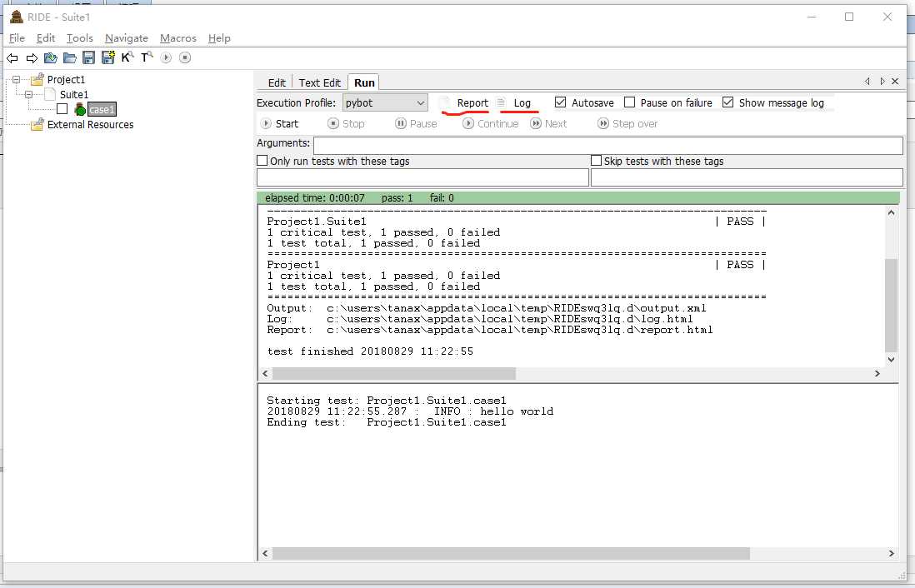Click the output pane scroll-down arrow
915x588 pixels.
pos(891,360)
